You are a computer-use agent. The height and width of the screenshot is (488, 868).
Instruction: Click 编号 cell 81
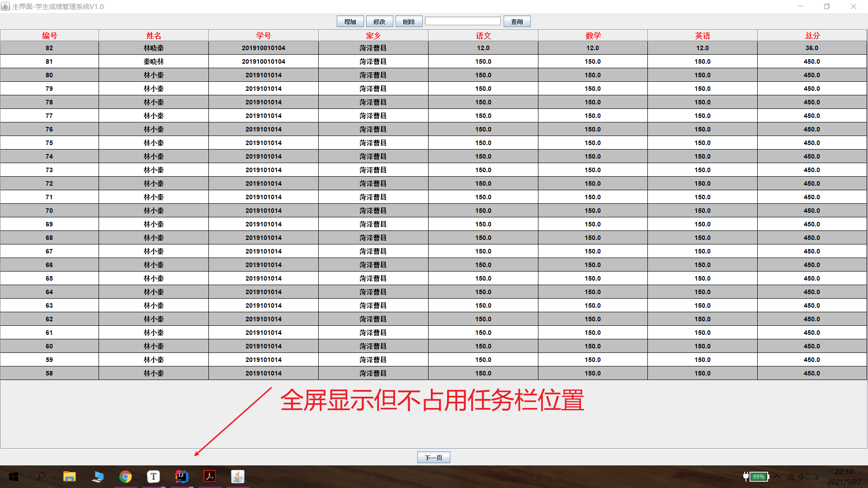coord(49,61)
